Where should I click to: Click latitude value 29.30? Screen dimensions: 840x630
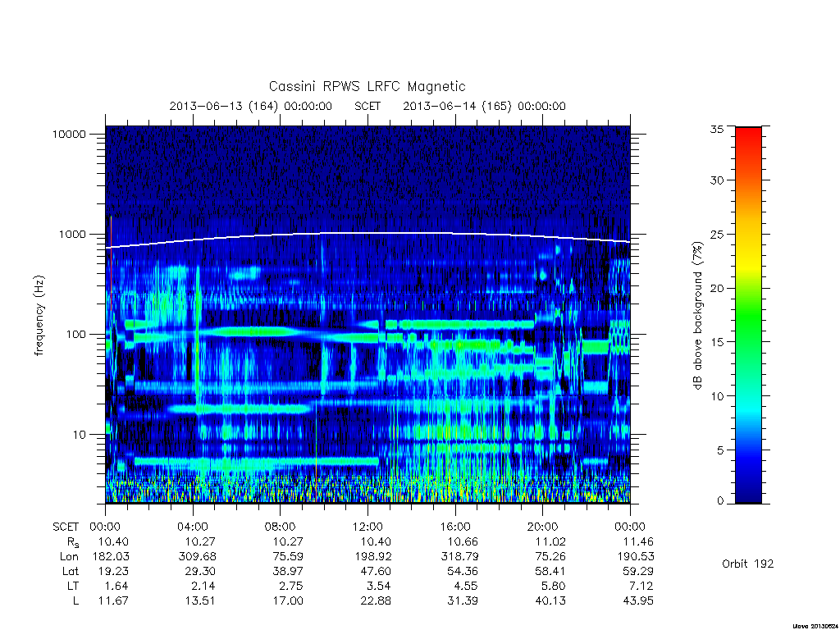pos(200,571)
